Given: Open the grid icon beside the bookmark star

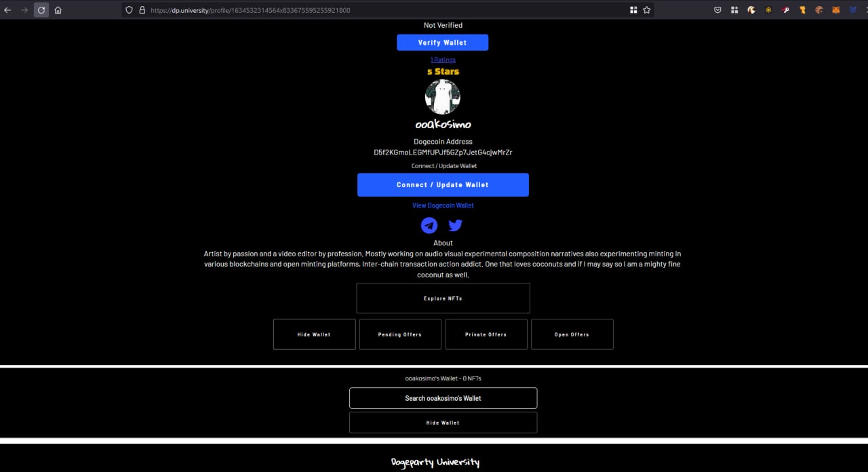Looking at the screenshot, I should coord(633,10).
